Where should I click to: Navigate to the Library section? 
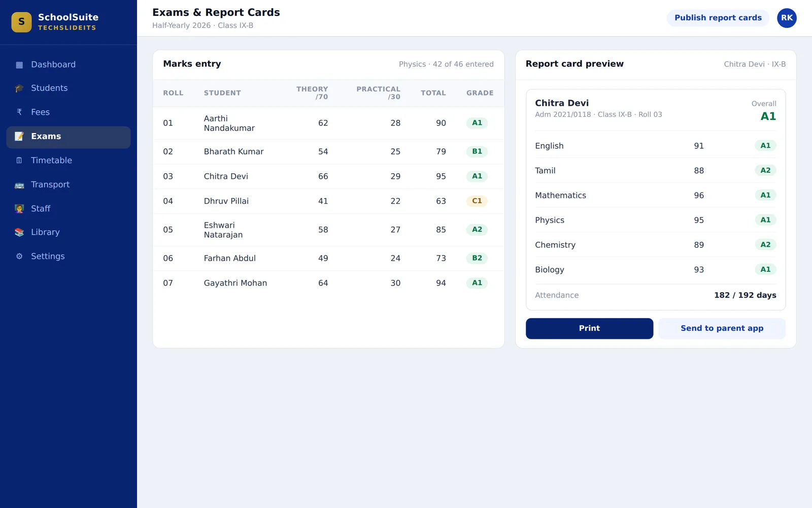69,232
